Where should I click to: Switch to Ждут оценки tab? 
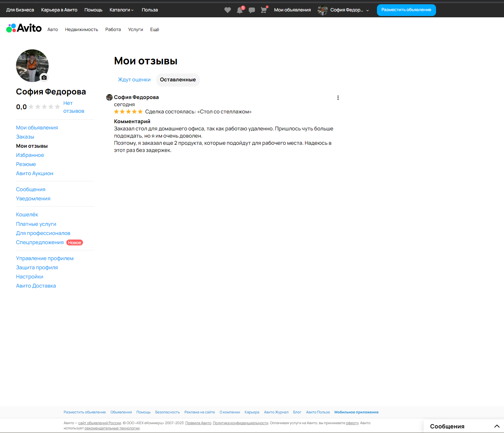pos(134,80)
